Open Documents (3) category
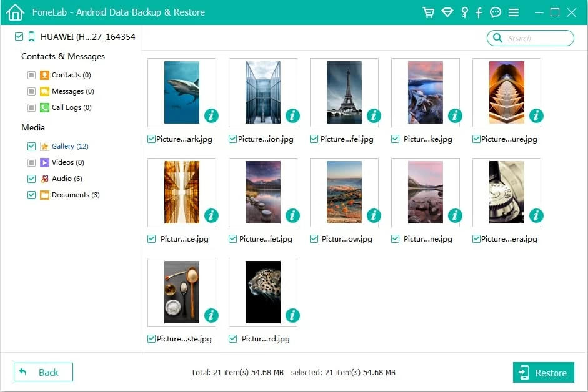 75,195
